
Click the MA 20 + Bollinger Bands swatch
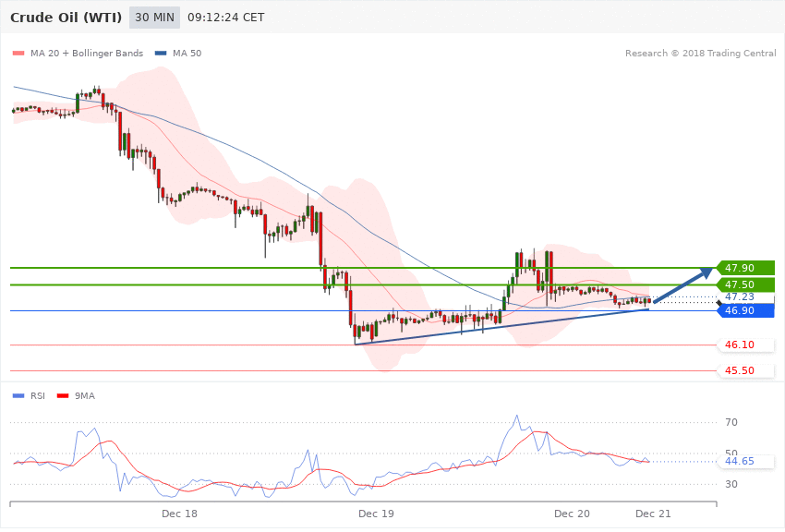click(18, 53)
